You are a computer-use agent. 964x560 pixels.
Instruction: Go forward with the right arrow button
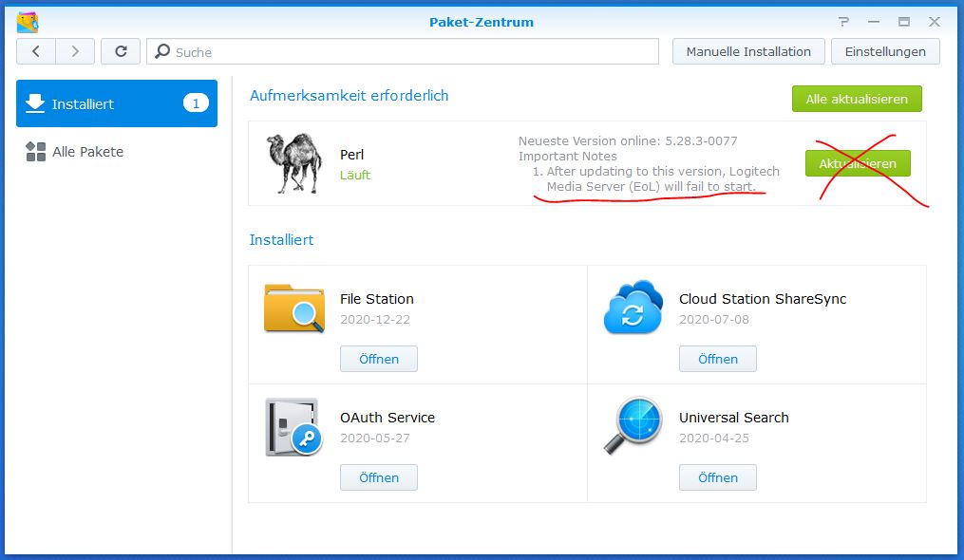click(75, 51)
